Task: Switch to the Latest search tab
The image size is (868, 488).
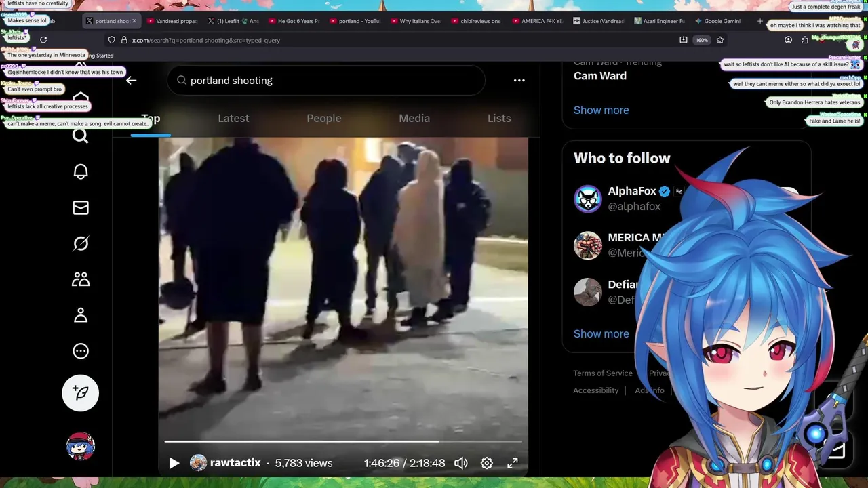Action: point(233,118)
